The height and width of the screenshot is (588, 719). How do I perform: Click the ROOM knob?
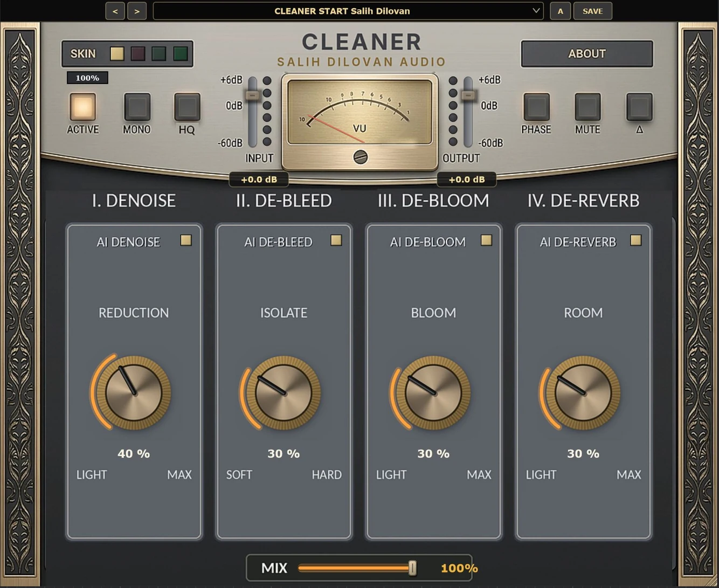click(x=583, y=392)
